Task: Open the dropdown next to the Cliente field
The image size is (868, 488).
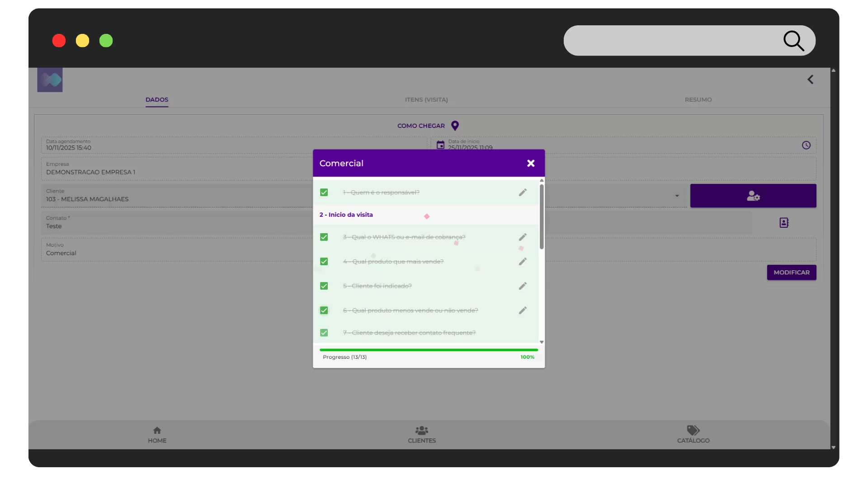Action: (677, 196)
